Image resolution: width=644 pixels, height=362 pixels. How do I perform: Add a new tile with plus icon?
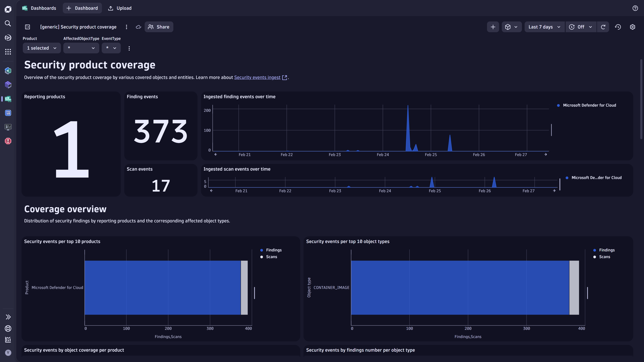click(493, 27)
